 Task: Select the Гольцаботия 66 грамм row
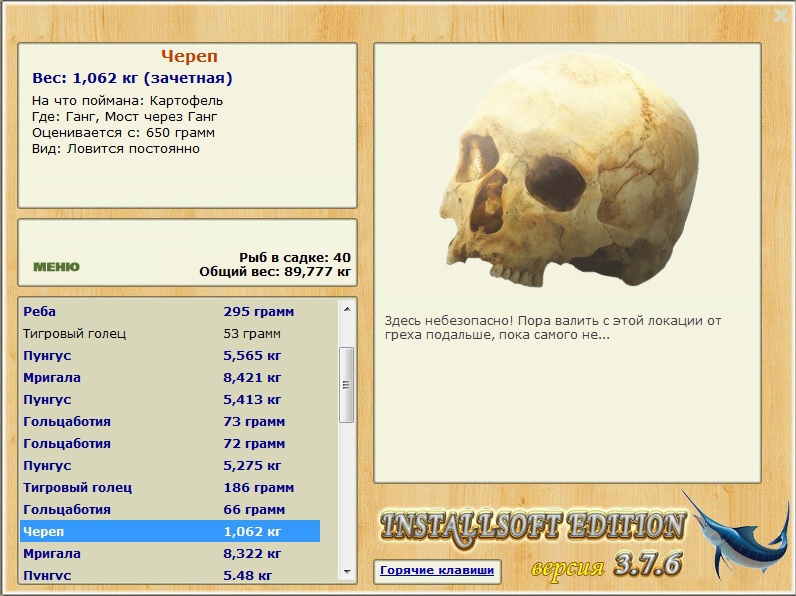pyautogui.click(x=170, y=509)
